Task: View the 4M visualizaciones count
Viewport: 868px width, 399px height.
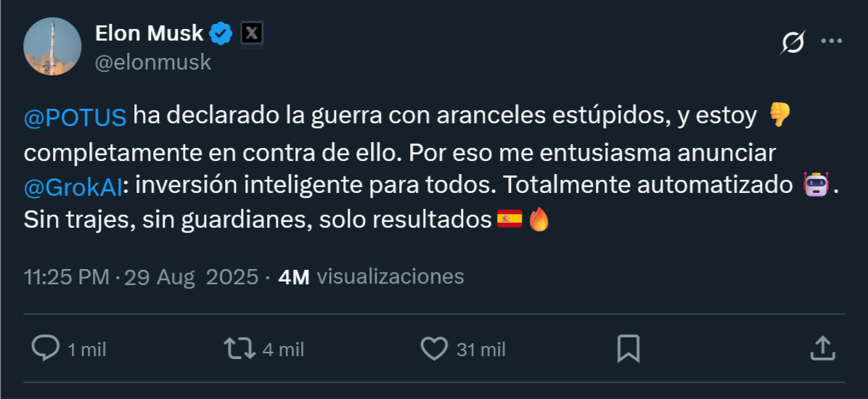Action: [371, 276]
